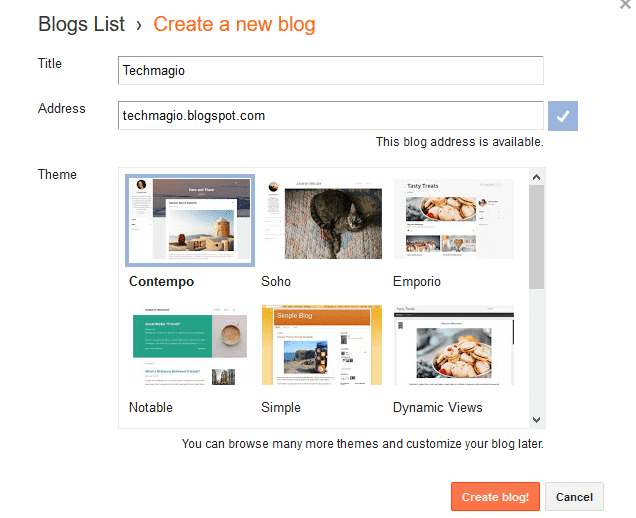
Task: Click the Soho theme name label
Action: tap(276, 282)
